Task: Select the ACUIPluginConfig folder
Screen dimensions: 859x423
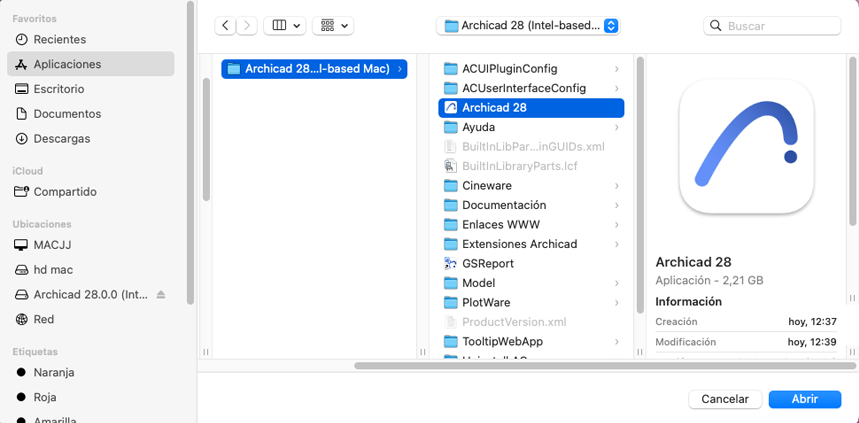Action: [x=531, y=69]
